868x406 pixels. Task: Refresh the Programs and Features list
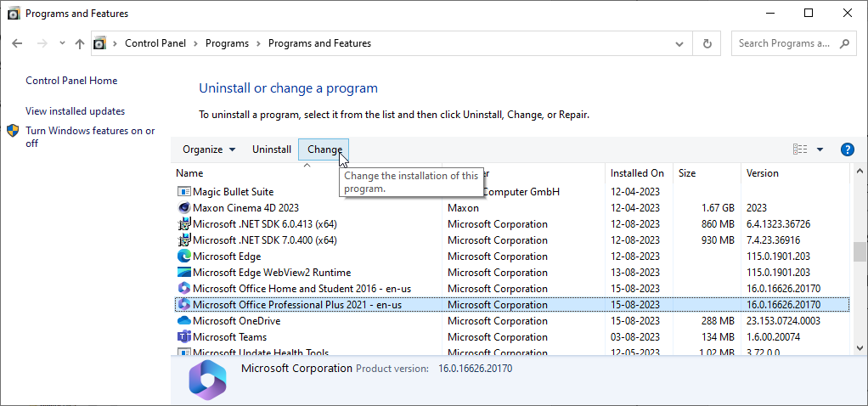coord(707,43)
